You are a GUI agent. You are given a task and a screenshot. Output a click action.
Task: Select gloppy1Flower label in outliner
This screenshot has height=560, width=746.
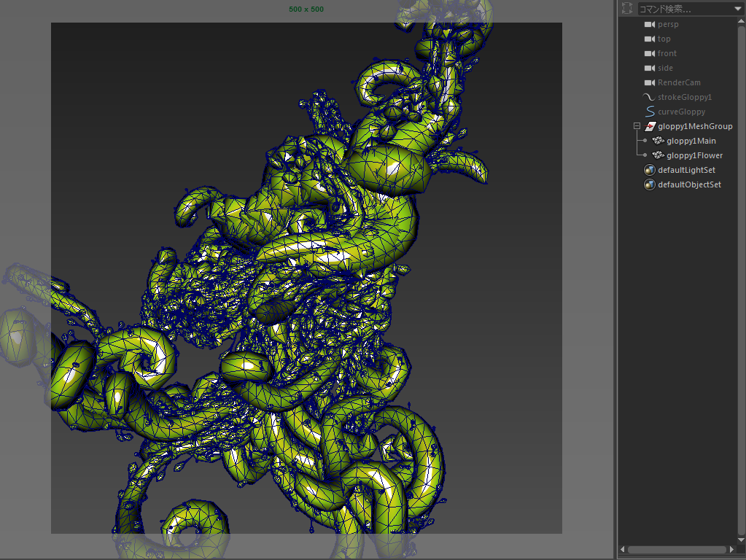point(694,155)
